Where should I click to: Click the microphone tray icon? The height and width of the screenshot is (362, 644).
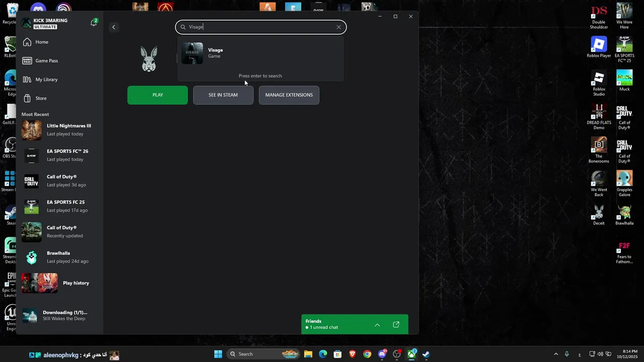point(567,354)
